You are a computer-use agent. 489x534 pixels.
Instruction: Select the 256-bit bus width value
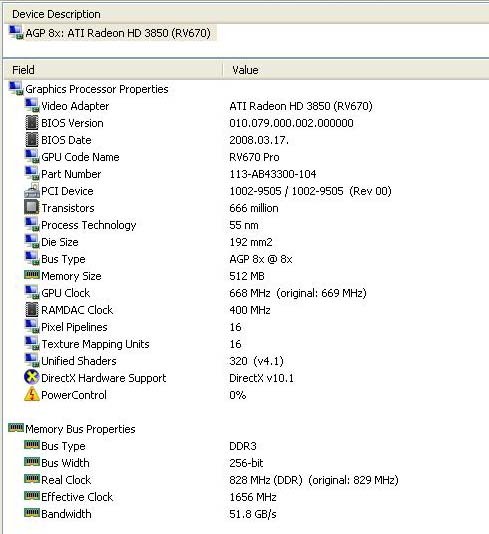[x=246, y=464]
